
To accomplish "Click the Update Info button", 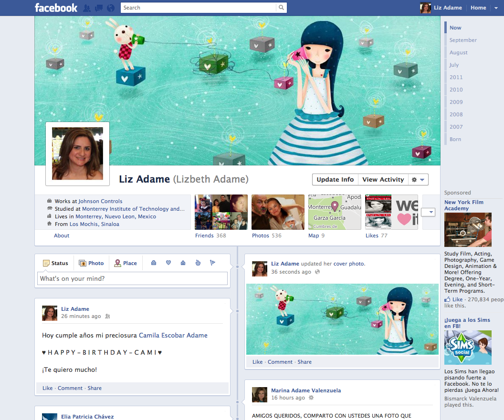I will click(x=335, y=180).
